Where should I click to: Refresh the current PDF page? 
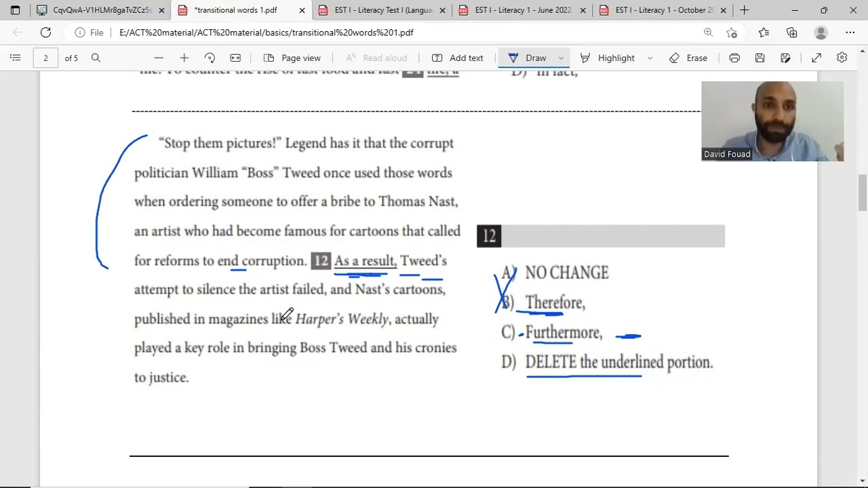tap(45, 33)
